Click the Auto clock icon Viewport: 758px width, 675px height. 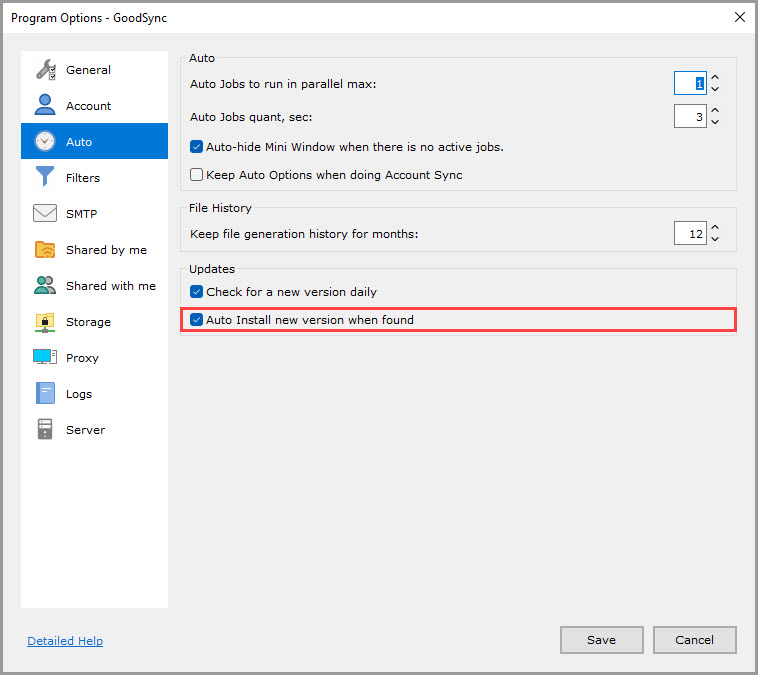point(45,141)
